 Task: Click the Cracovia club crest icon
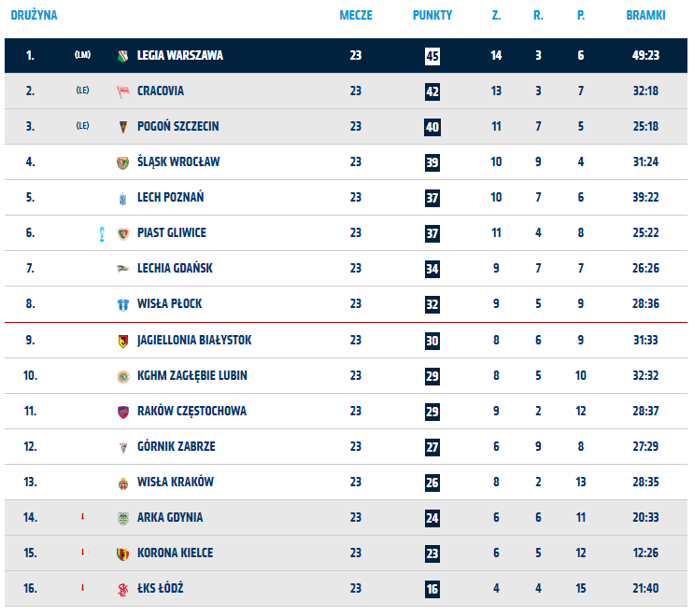(x=123, y=91)
